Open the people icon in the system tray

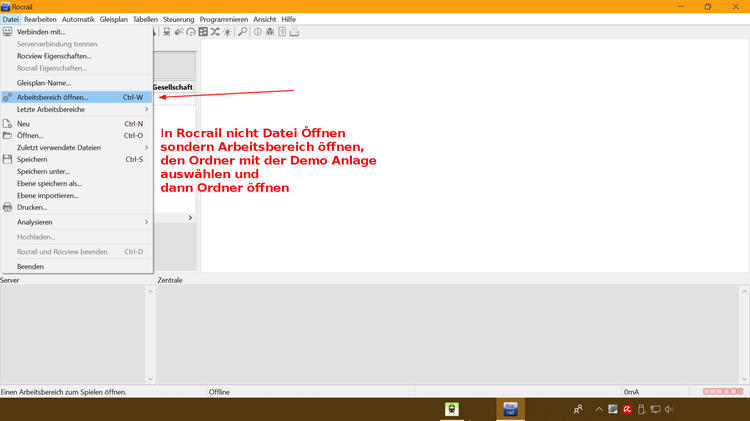[x=578, y=409]
